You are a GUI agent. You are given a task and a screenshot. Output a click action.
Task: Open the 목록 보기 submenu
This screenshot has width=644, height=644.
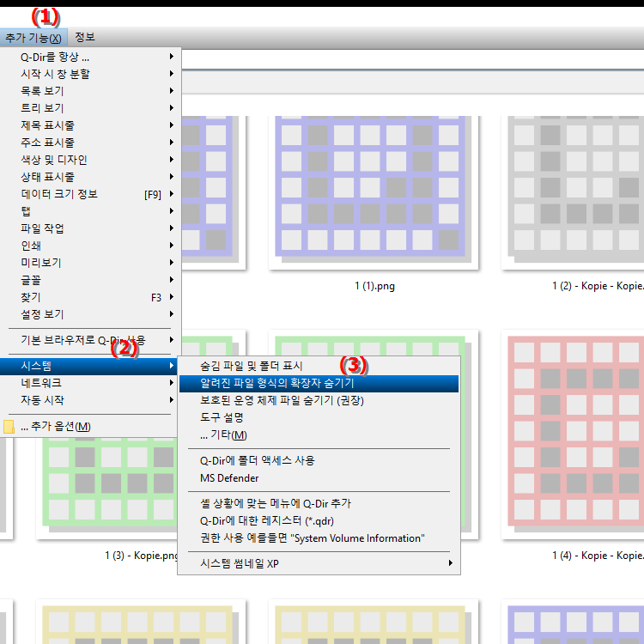coord(90,91)
